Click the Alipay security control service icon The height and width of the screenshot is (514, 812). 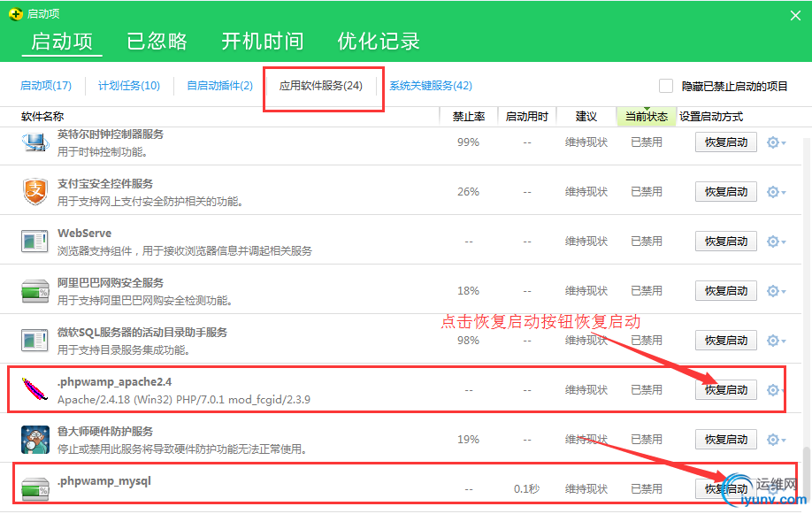coord(35,192)
